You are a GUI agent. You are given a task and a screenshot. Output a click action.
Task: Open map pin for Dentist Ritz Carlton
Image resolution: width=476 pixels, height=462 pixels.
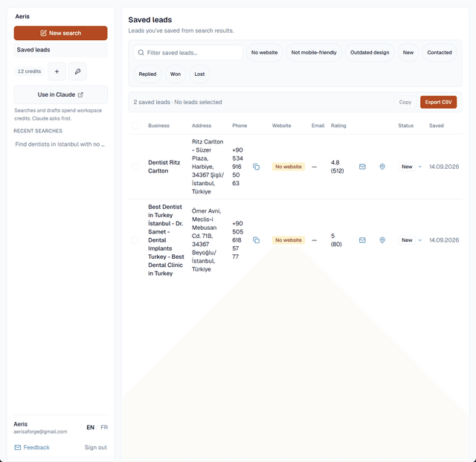tap(382, 167)
